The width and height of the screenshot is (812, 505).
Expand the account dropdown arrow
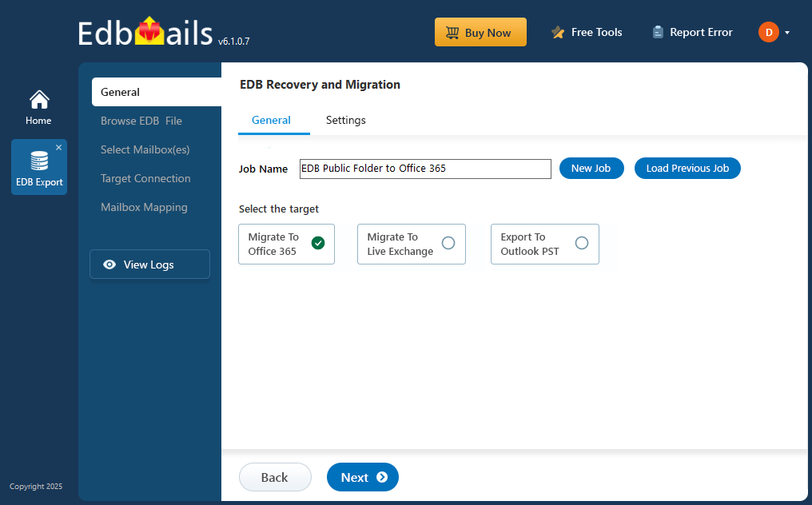(x=787, y=33)
